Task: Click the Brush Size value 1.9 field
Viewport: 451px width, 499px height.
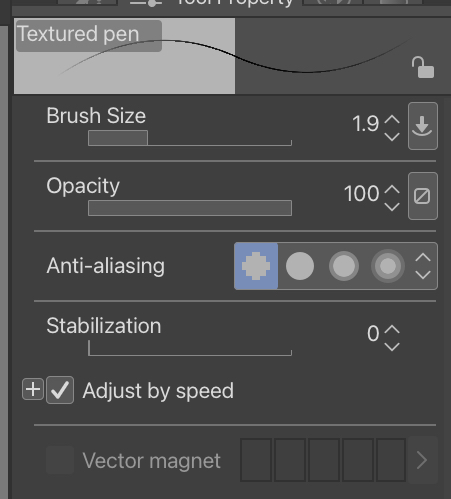Action: coord(366,124)
